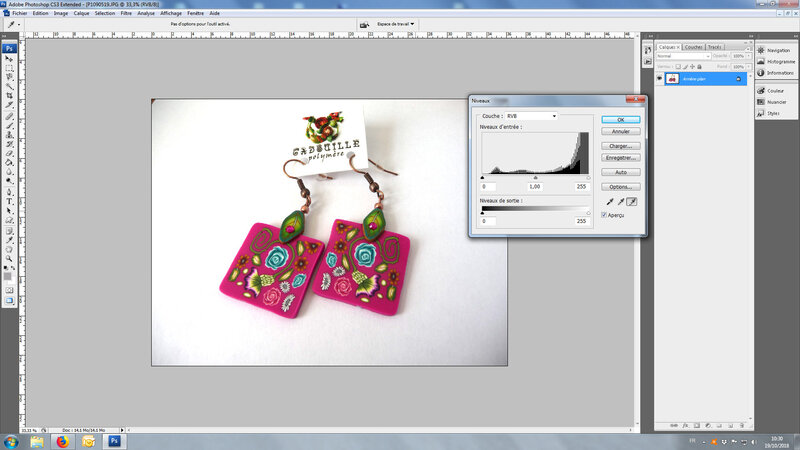Screen dimensions: 800x450
Task: Select the Hand tool
Action: 9,249
